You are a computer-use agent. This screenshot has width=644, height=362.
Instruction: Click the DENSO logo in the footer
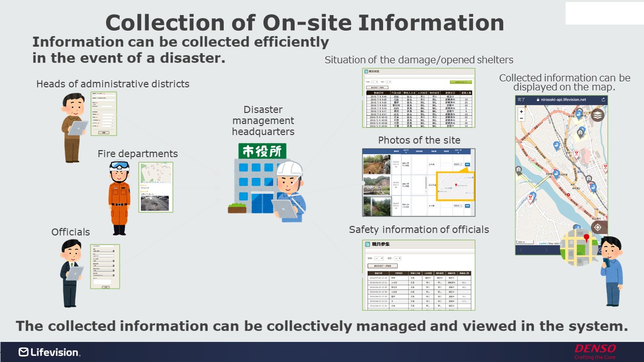595,349
